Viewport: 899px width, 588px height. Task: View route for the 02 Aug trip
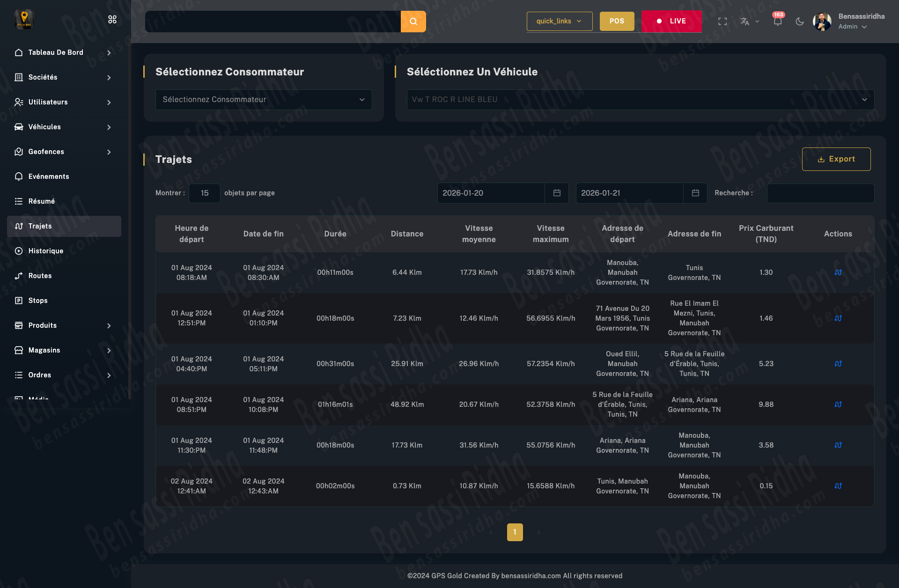[838, 486]
